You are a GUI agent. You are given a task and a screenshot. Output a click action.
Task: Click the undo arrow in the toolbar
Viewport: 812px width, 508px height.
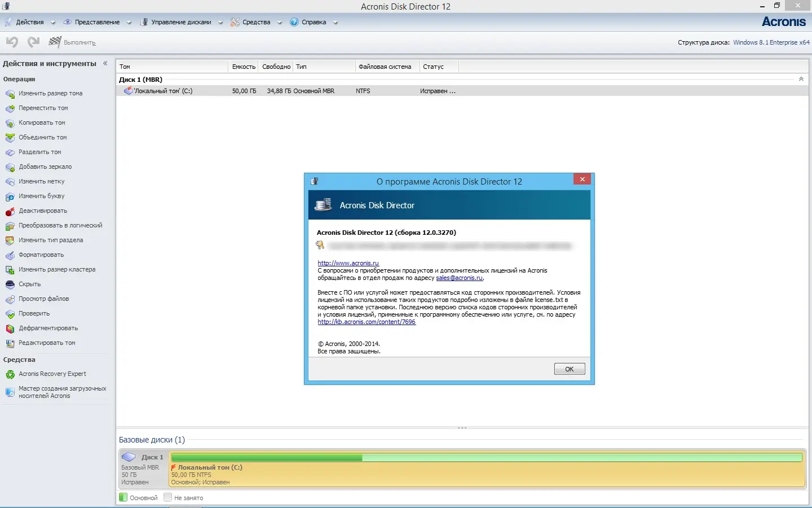click(x=12, y=42)
